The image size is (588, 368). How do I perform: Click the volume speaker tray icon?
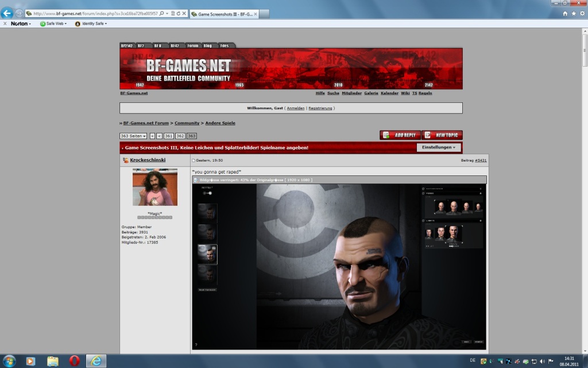click(x=542, y=361)
